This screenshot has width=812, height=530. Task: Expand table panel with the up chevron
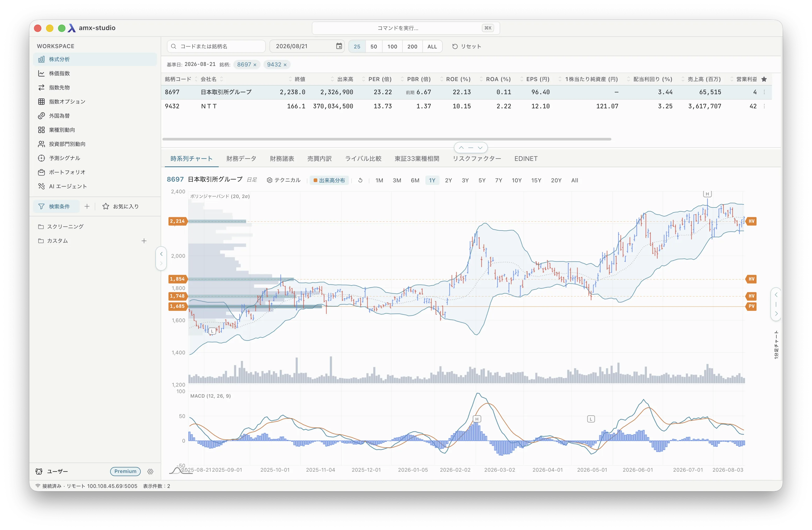click(x=461, y=148)
